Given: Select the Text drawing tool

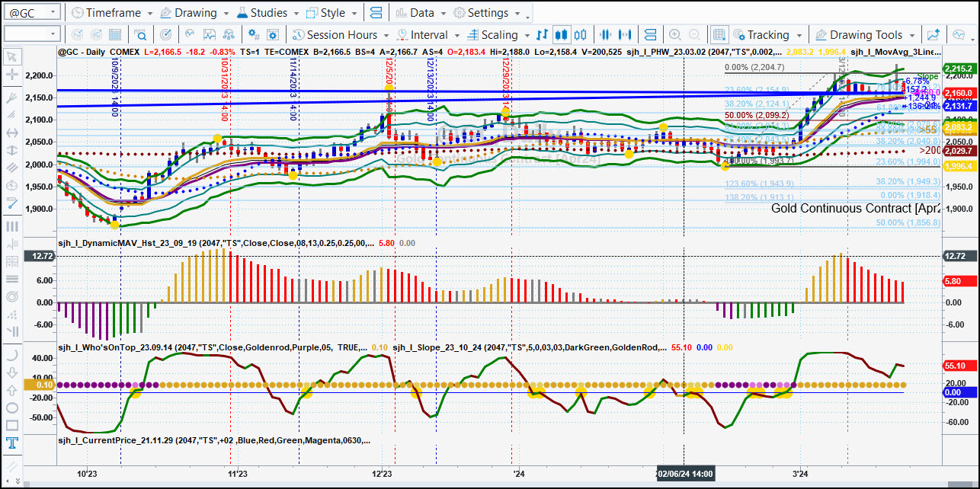Looking at the screenshot, I should click(12, 444).
